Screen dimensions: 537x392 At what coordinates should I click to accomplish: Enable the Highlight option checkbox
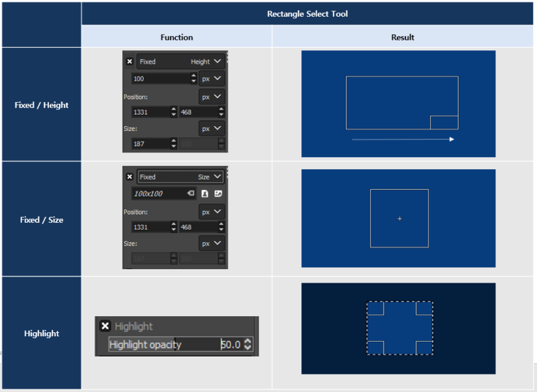(105, 327)
